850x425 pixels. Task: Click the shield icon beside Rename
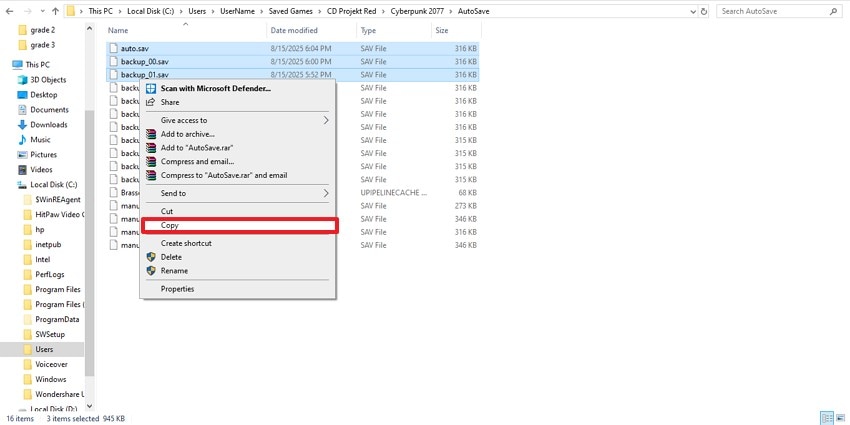click(x=151, y=271)
